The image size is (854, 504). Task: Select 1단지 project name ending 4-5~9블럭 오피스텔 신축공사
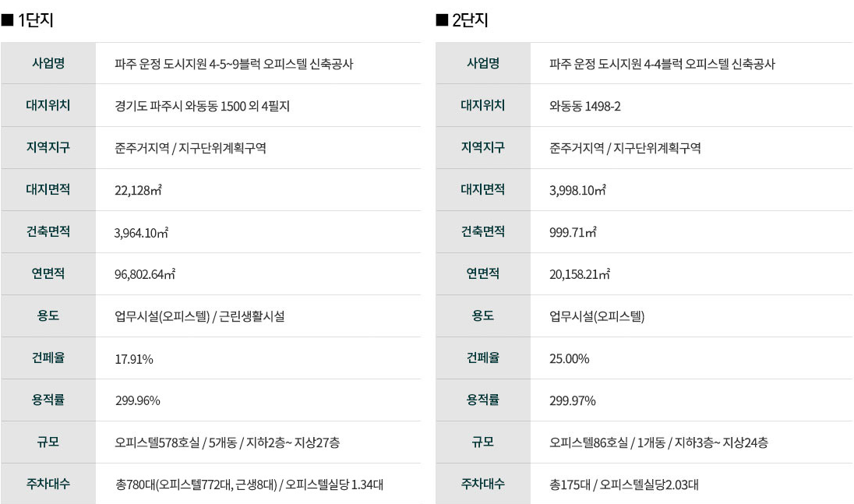point(234,64)
